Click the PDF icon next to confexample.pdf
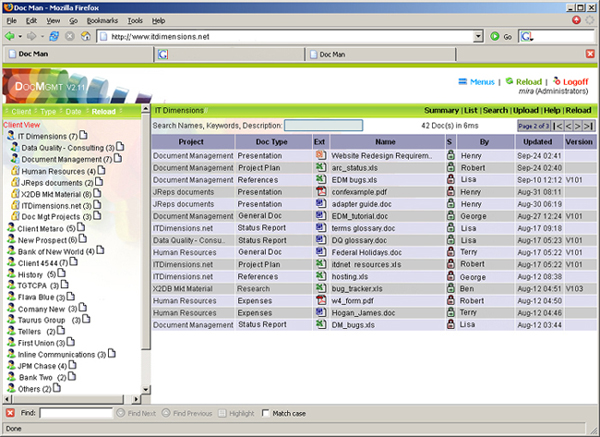The image size is (600, 437). (319, 191)
